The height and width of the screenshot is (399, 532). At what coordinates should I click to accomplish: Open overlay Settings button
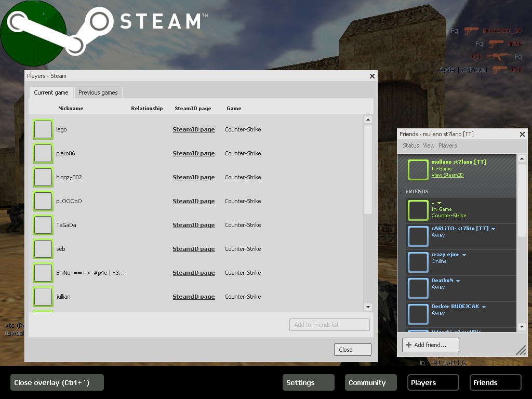[x=309, y=383]
